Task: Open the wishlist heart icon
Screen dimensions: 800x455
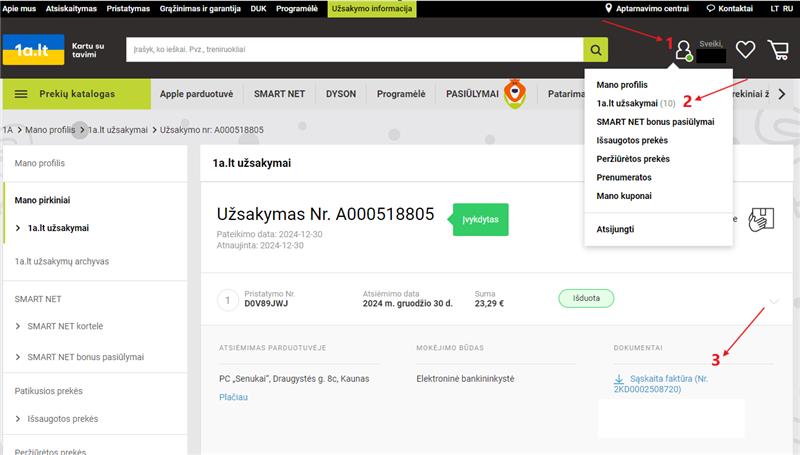Action: pyautogui.click(x=745, y=49)
